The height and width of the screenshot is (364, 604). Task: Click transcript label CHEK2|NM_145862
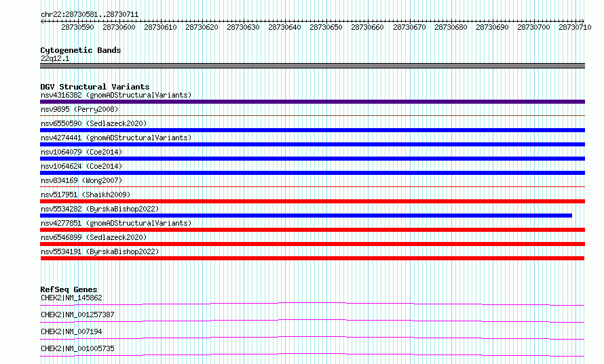[x=71, y=298]
